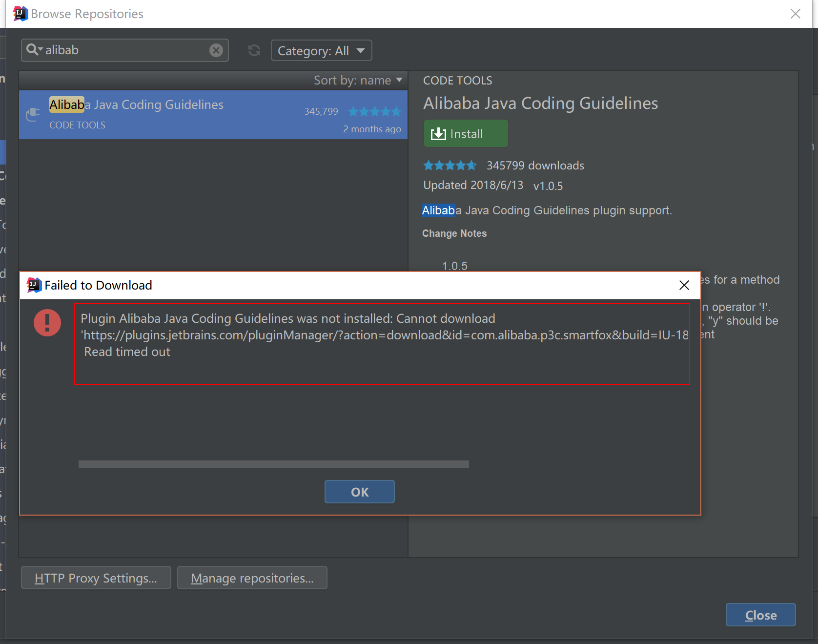Click the green Install button
This screenshot has width=818, height=644.
point(466,134)
